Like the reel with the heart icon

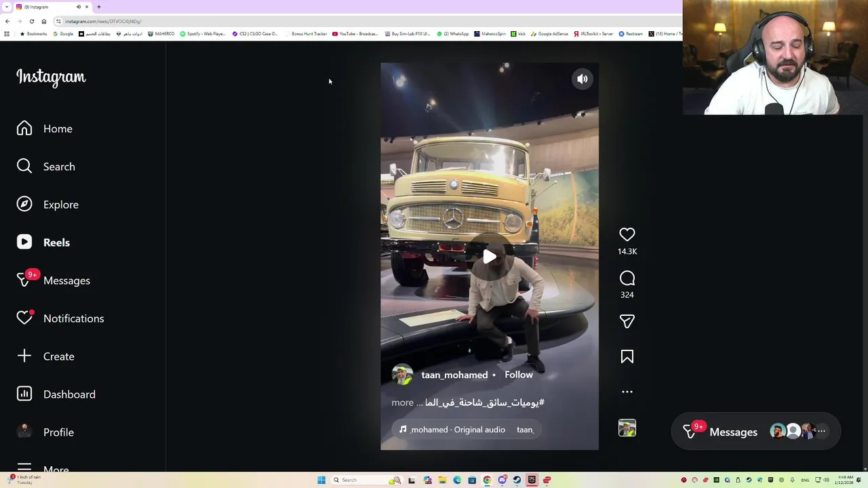(627, 235)
